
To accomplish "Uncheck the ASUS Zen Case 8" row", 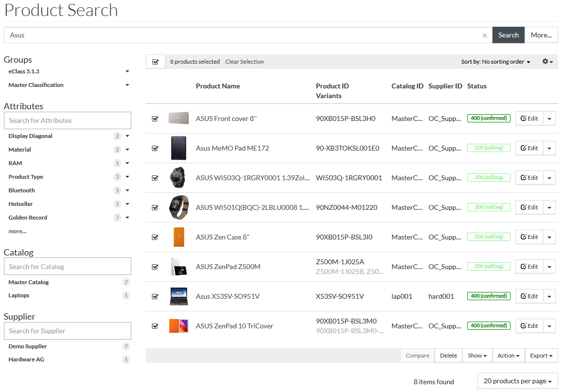I will [x=155, y=238].
